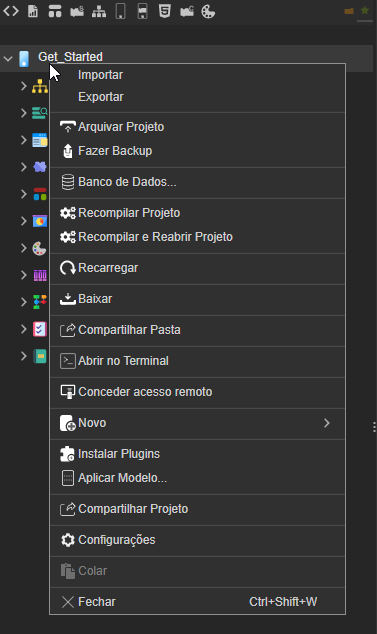Click the mobile phone icon in toolbar
This screenshot has height=634, width=377.
pos(121,11)
